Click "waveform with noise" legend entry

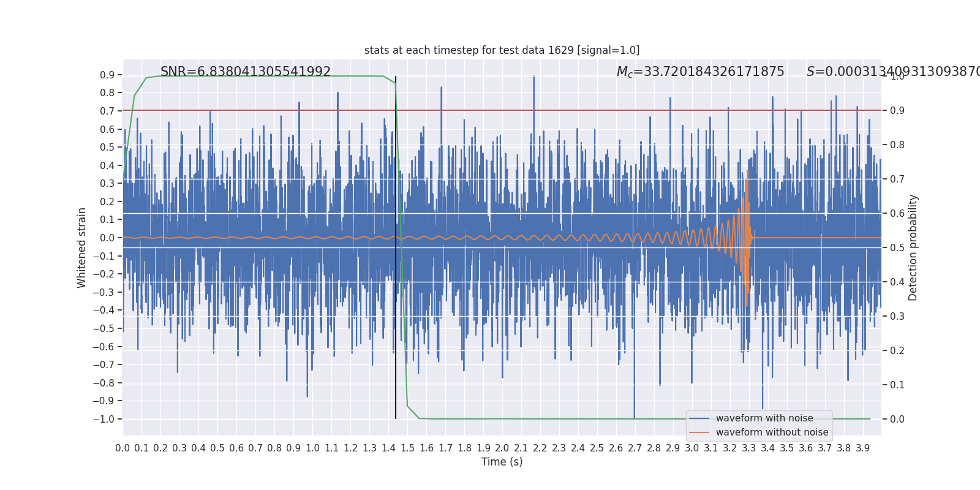[x=764, y=418]
